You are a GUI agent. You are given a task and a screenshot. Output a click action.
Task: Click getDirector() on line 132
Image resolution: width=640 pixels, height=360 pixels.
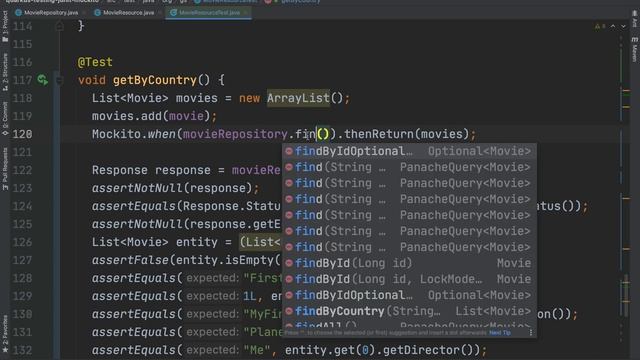[x=429, y=350]
